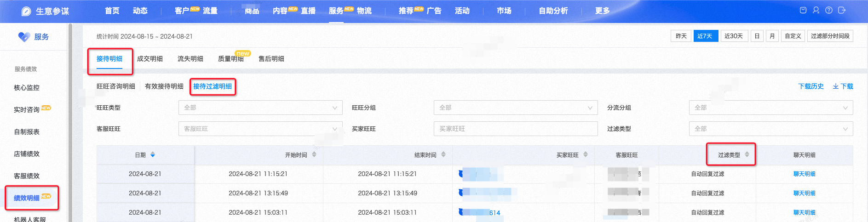Open 内容 in top navigation
Image resolution: width=868 pixels, height=222 pixels.
tap(280, 11)
